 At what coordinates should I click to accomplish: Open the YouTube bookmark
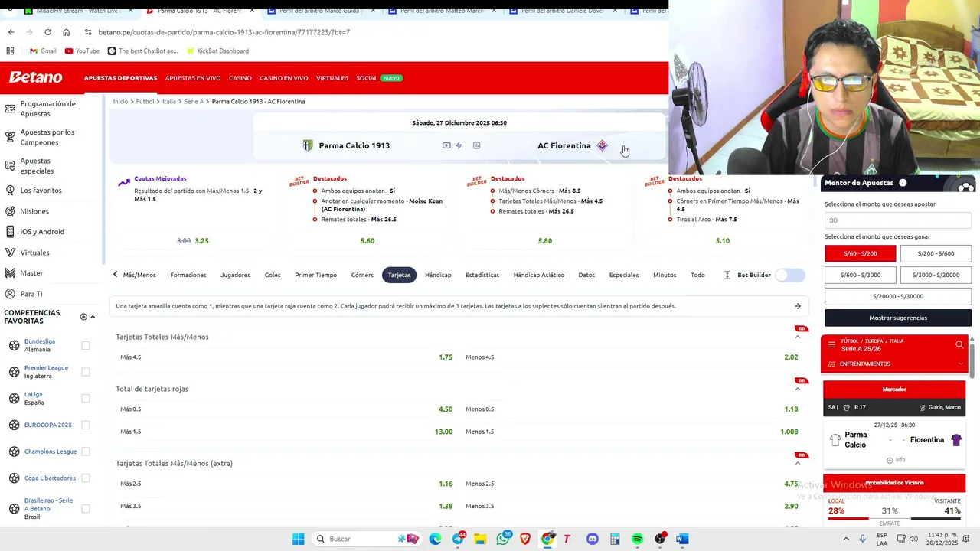82,51
